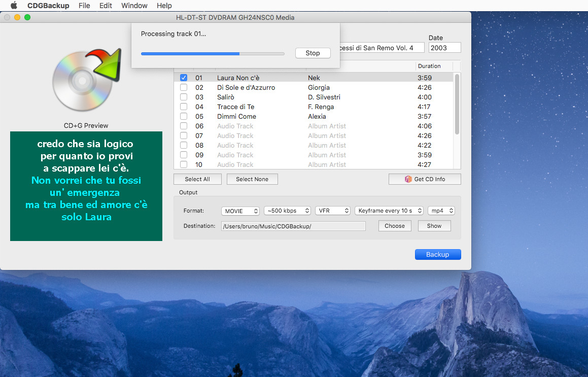
Task: Open the File menu
Action: 84,6
